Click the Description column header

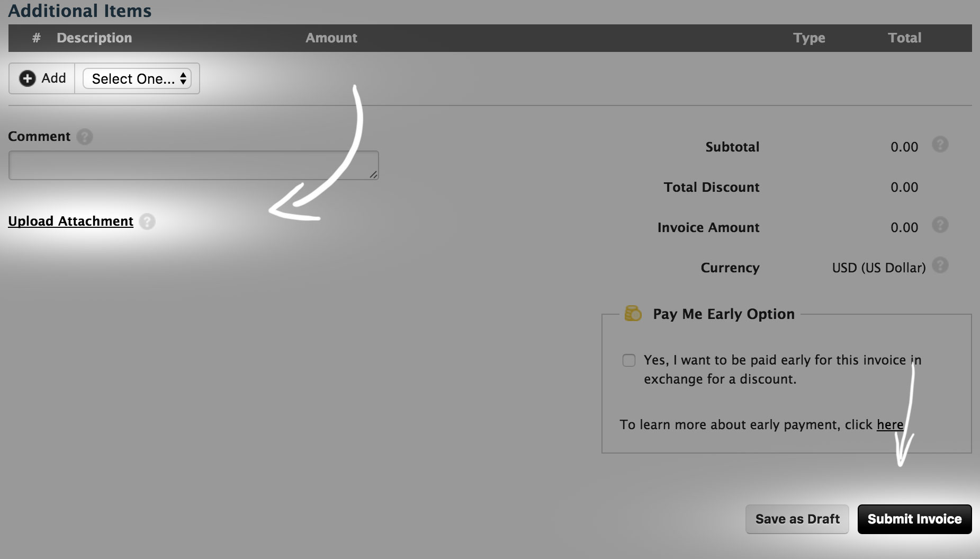coord(94,38)
